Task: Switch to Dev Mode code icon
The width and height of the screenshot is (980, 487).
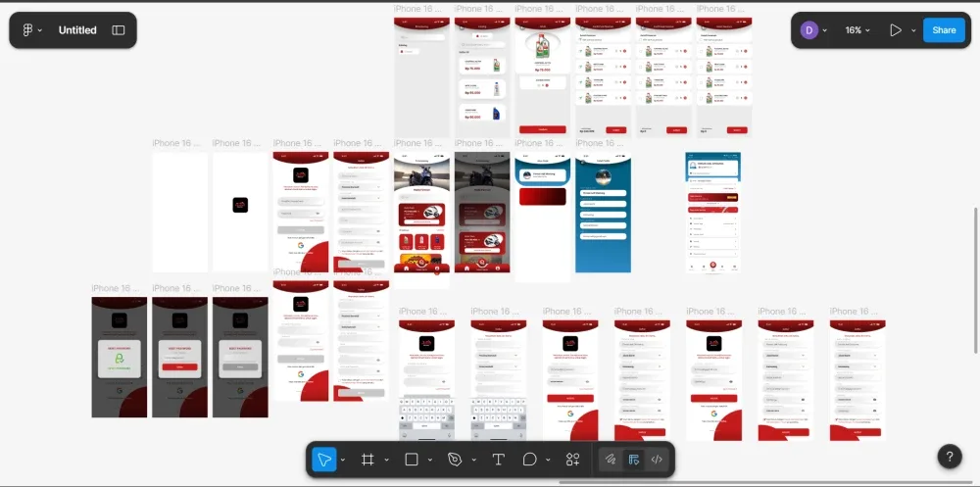Action: (657, 460)
